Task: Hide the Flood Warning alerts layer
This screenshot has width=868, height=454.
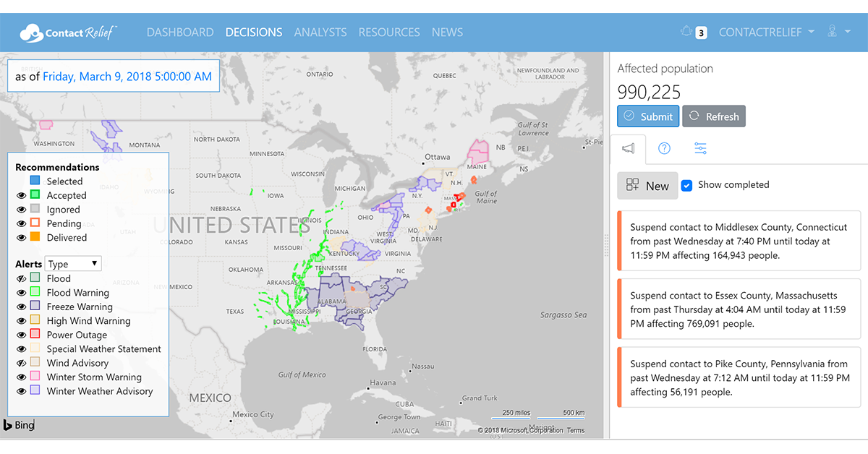Action: (22, 293)
